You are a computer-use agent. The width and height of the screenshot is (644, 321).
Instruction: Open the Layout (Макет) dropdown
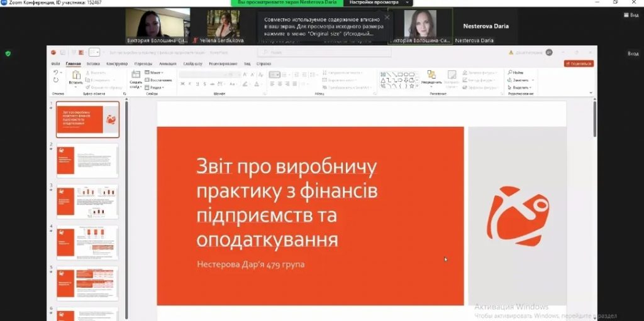(x=155, y=73)
